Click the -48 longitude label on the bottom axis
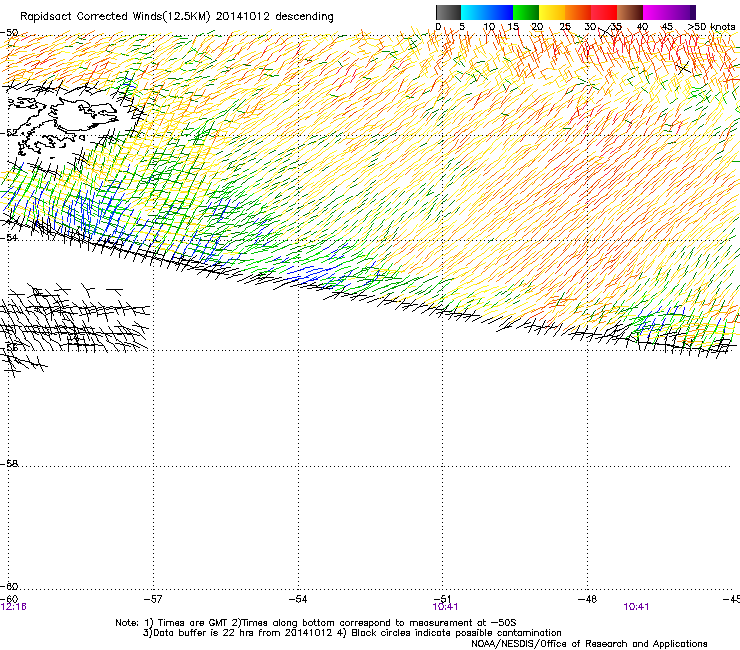This screenshot has height=650, width=740. coord(587,599)
